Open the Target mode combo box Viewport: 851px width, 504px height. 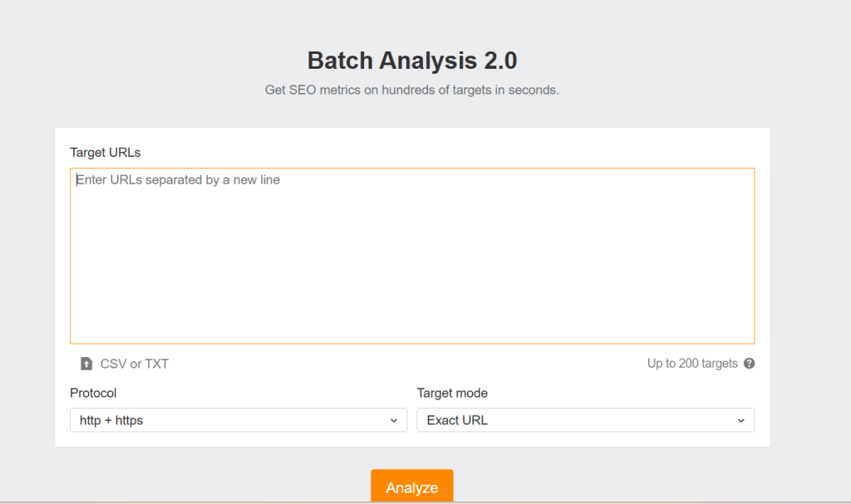[x=585, y=420]
